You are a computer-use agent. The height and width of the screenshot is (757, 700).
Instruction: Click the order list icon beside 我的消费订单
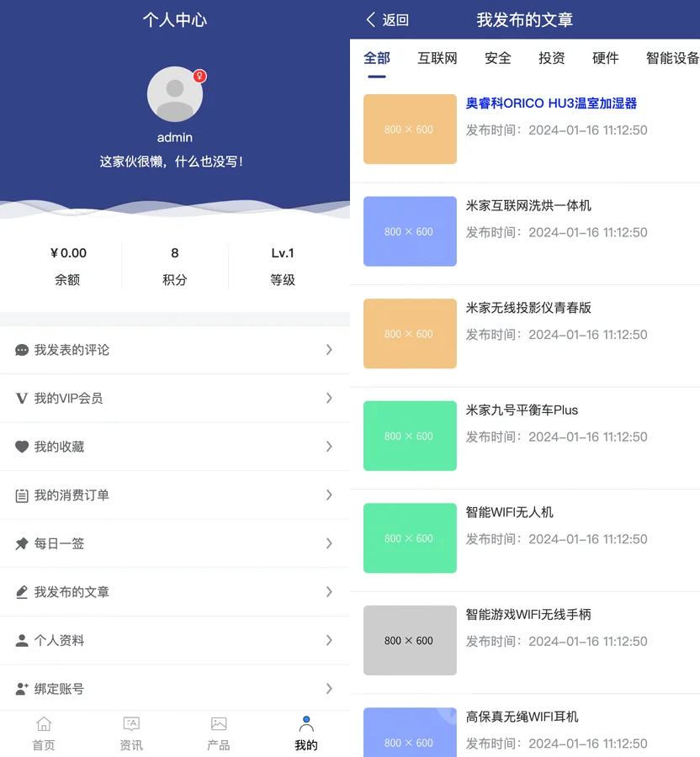22,495
